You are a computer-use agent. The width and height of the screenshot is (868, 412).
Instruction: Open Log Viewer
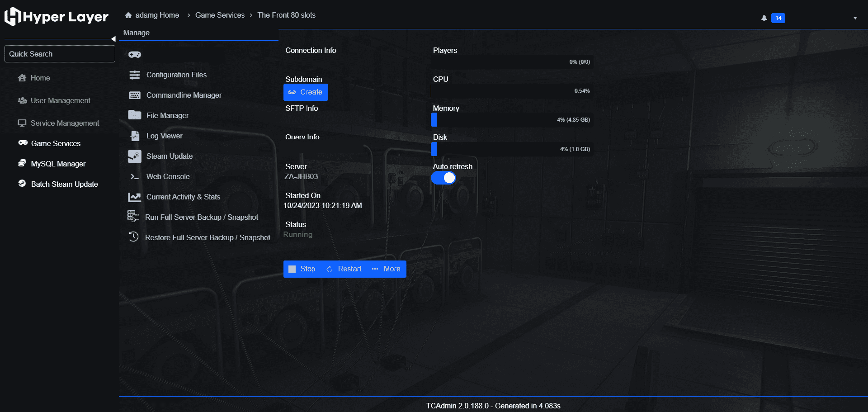click(x=164, y=136)
